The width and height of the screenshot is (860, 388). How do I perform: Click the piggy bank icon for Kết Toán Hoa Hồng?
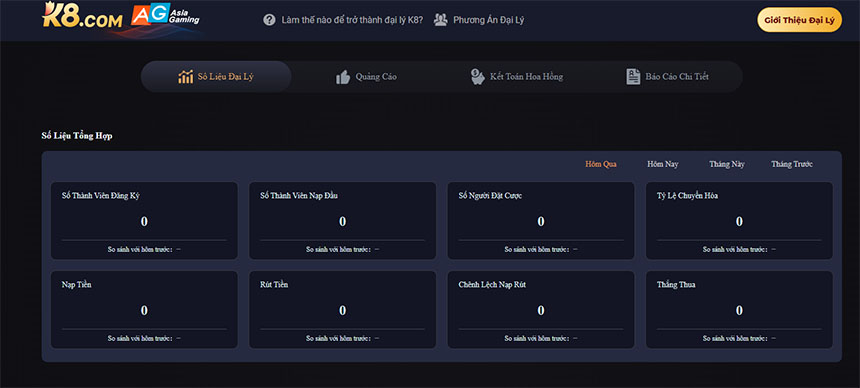(478, 77)
